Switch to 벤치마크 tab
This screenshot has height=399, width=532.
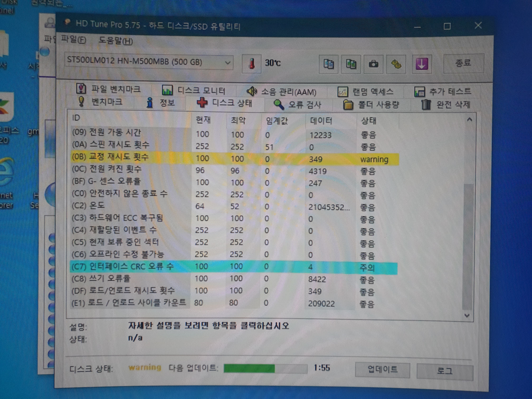tap(100, 102)
